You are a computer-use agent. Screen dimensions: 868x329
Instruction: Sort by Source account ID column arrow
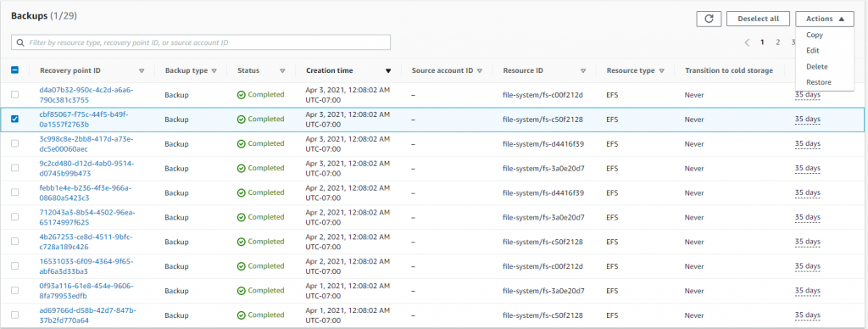[480, 71]
